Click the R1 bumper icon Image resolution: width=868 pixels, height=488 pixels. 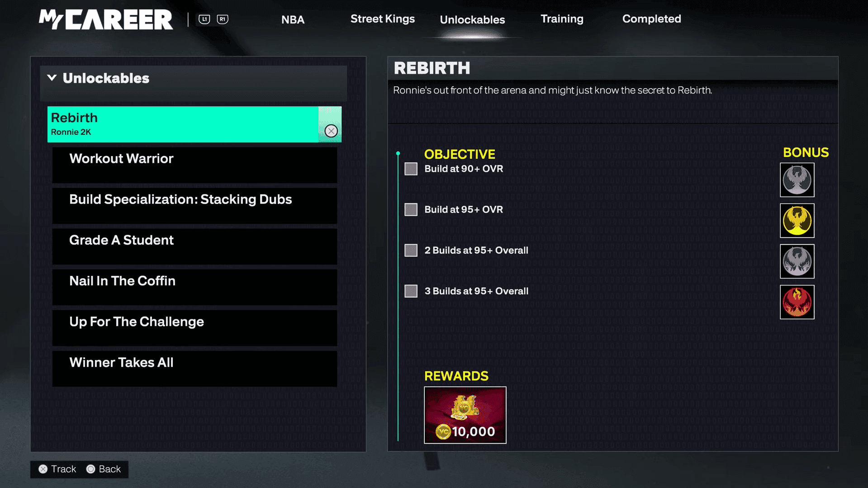(x=222, y=19)
